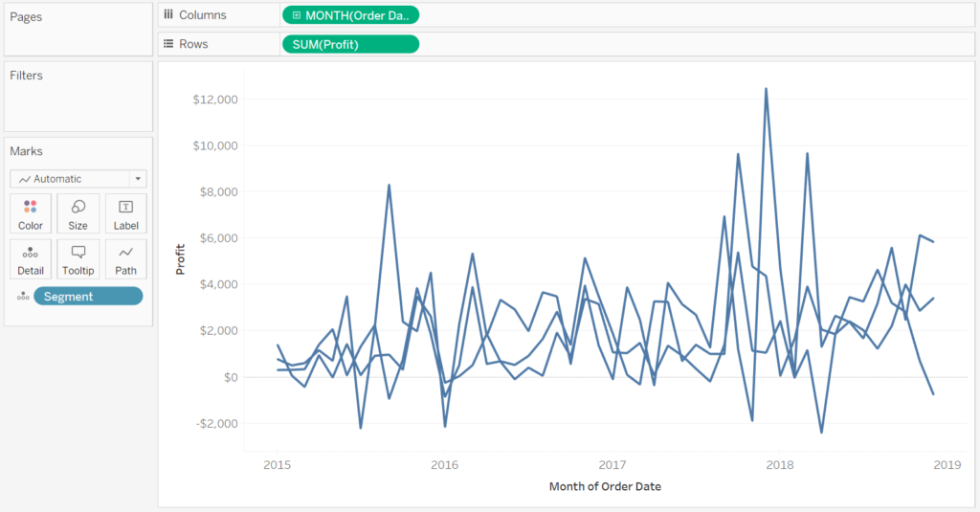Screen dimensions: 980x512
Task: Open the Path marks card
Action: click(x=125, y=258)
